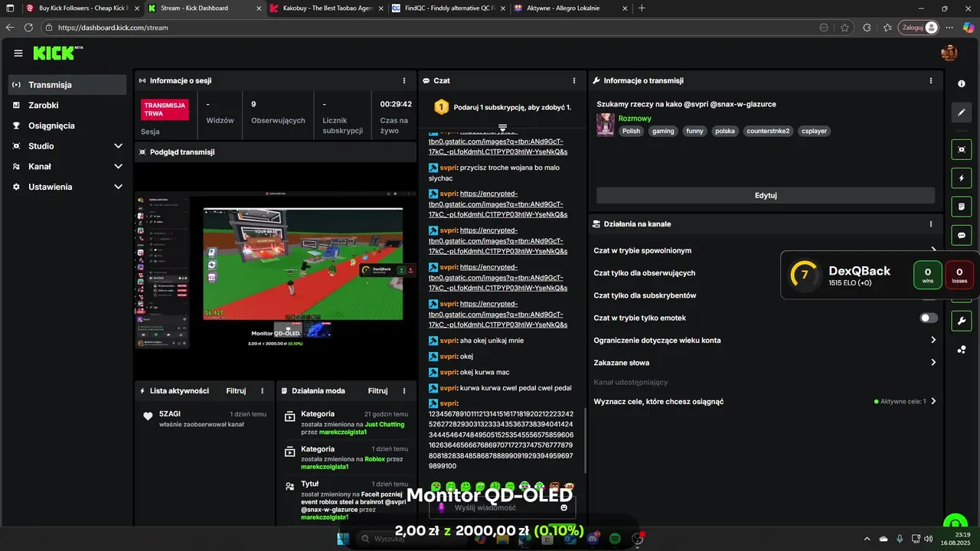Image resolution: width=980 pixels, height=551 pixels.
Task: Open the emoji picker in chat input
Action: [x=564, y=507]
